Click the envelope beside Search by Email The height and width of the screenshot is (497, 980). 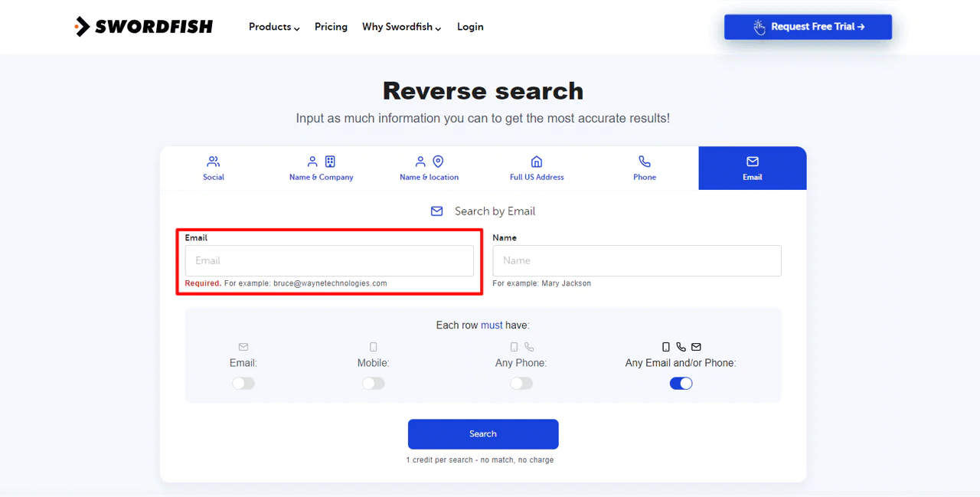[x=436, y=211]
